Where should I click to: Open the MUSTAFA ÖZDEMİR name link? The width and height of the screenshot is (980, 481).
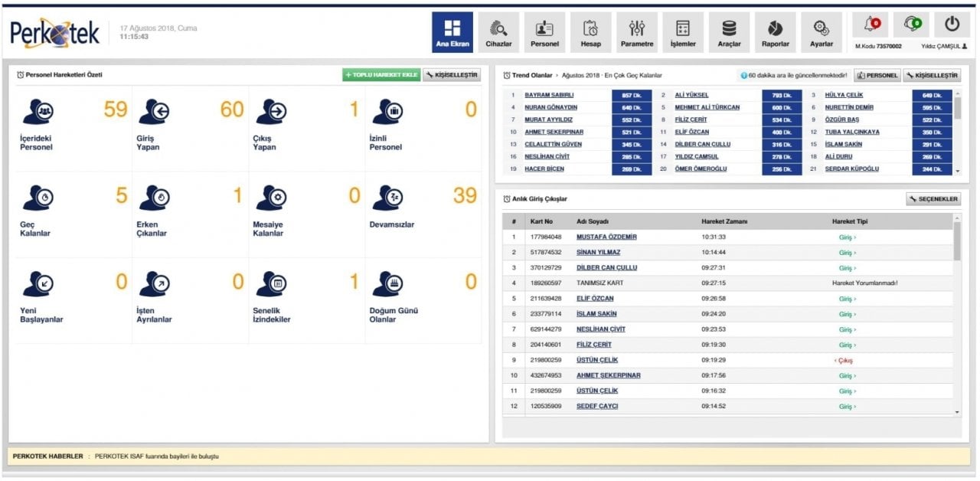tap(606, 237)
